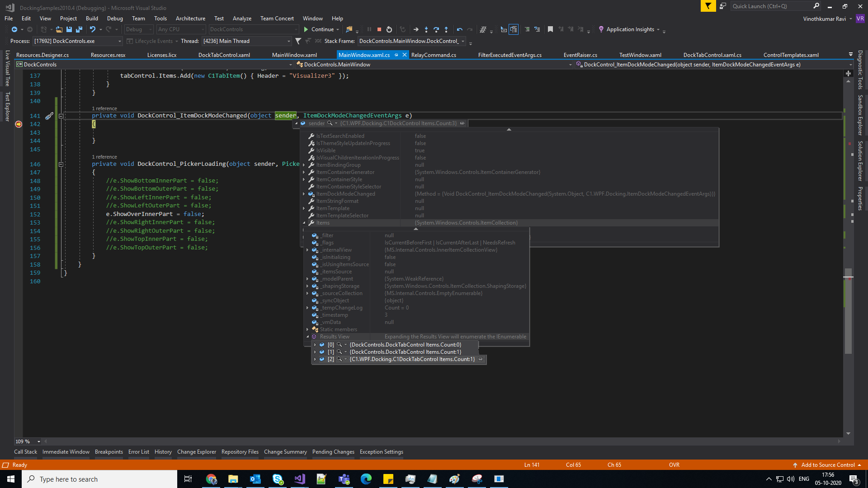Viewport: 868px width, 488px height.
Task: Open the Team Concert menu
Action: (x=277, y=19)
